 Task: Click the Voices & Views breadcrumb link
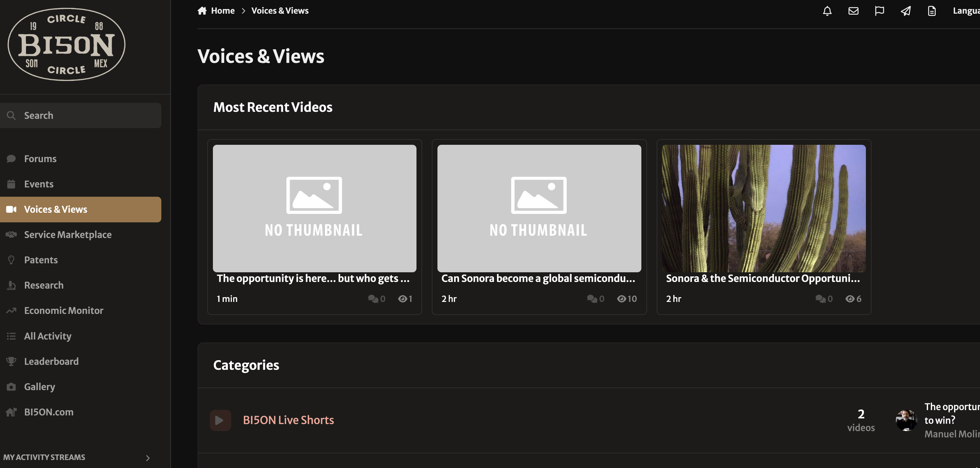[x=280, y=11]
